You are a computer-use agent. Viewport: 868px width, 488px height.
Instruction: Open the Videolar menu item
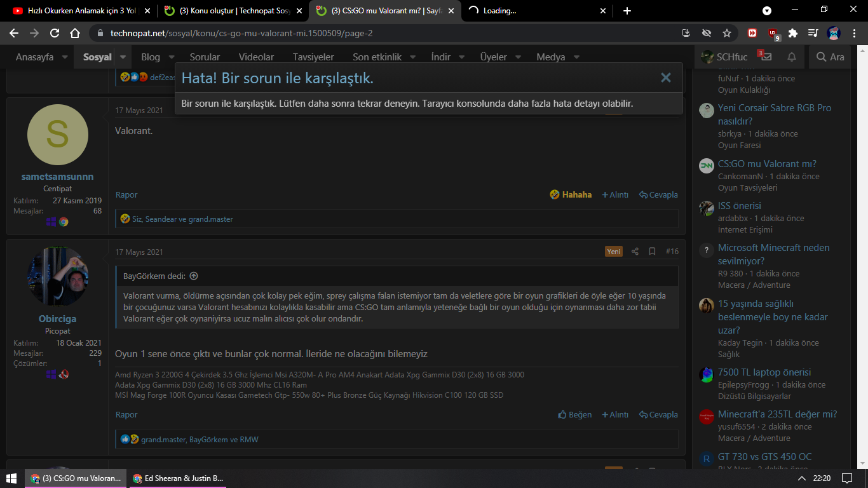coord(256,57)
